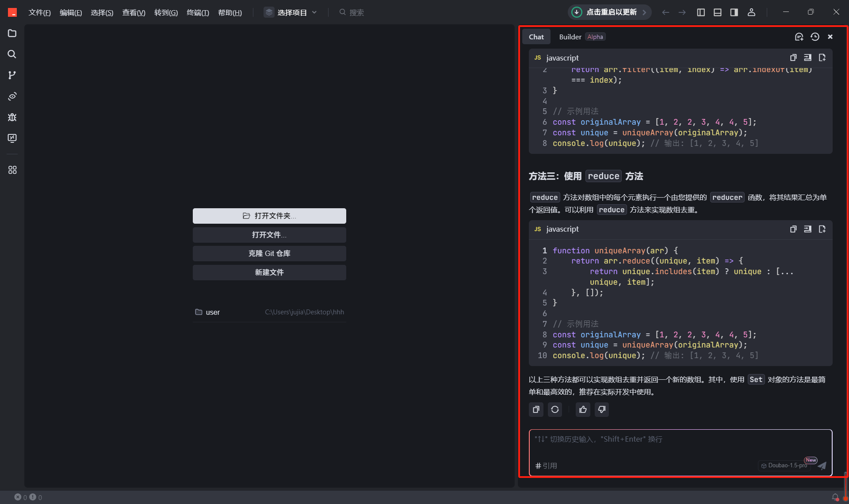849x504 pixels.
Task: Toggle the bottom panel layout icon
Action: tap(717, 12)
